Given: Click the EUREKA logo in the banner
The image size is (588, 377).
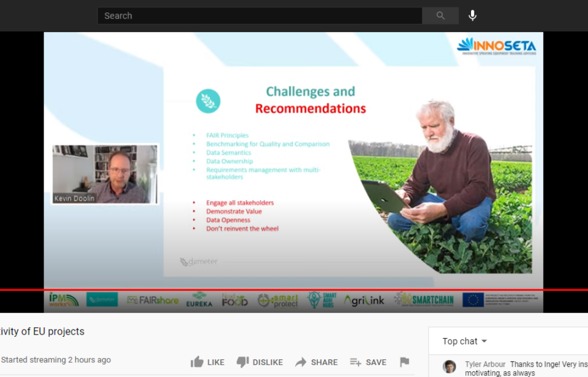Looking at the screenshot, I should click(x=199, y=300).
